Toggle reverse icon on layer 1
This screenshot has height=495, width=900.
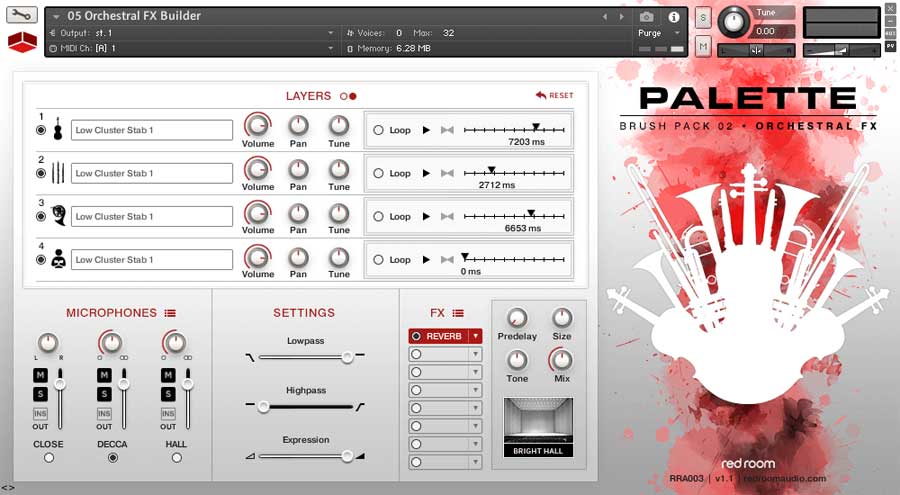[x=447, y=130]
